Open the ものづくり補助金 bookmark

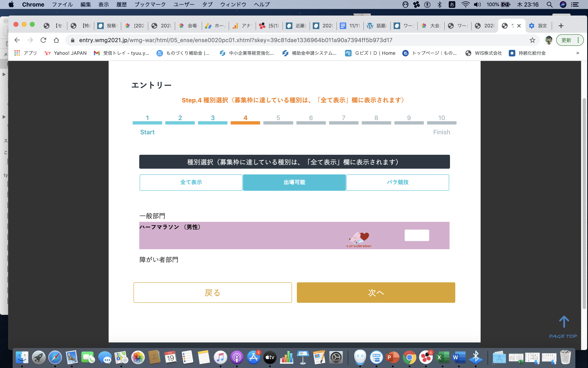183,53
